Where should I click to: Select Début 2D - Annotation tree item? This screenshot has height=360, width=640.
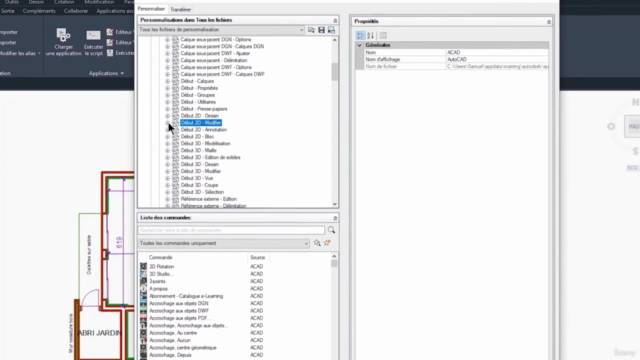pos(204,130)
